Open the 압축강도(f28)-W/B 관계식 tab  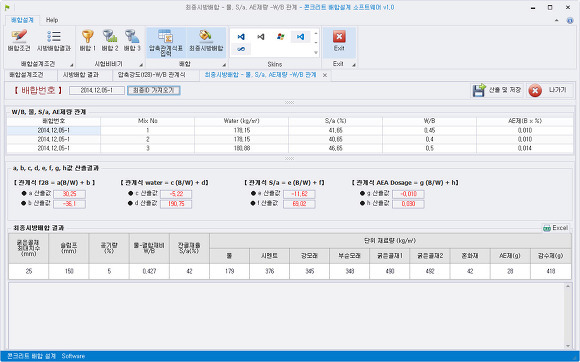pos(152,75)
